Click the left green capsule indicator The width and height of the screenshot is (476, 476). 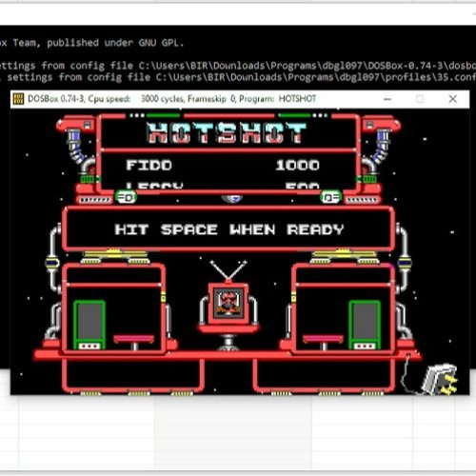pyautogui.click(x=126, y=197)
